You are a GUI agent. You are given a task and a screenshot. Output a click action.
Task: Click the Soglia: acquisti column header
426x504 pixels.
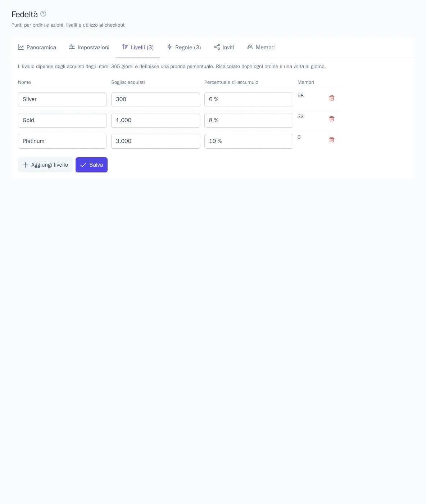click(128, 82)
